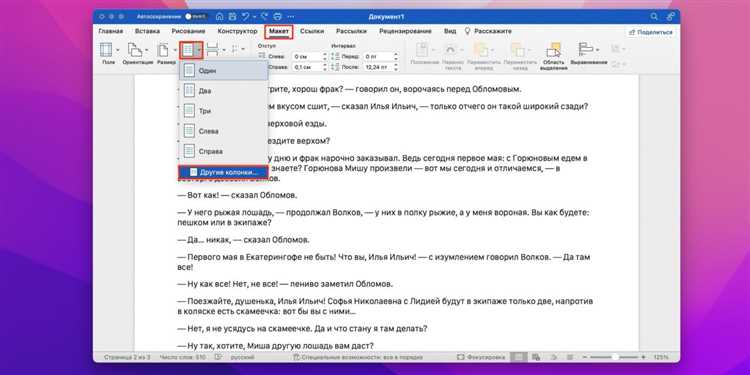
Task: Toggle the Автосохранение switch
Action: (195, 16)
